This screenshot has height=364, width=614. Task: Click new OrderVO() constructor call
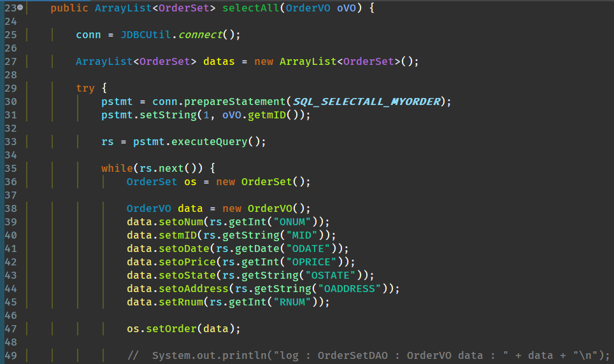pyautogui.click(x=263, y=209)
